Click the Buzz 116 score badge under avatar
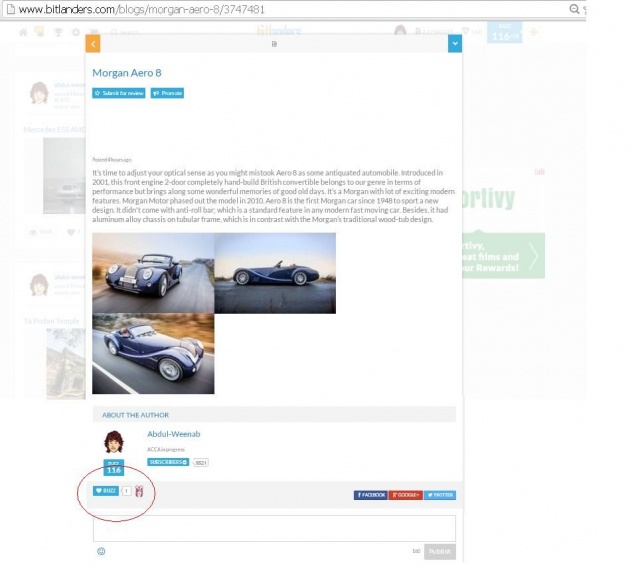 click(114, 468)
